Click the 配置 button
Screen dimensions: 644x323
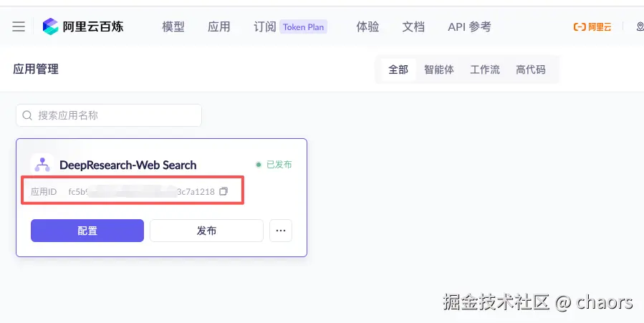click(87, 231)
